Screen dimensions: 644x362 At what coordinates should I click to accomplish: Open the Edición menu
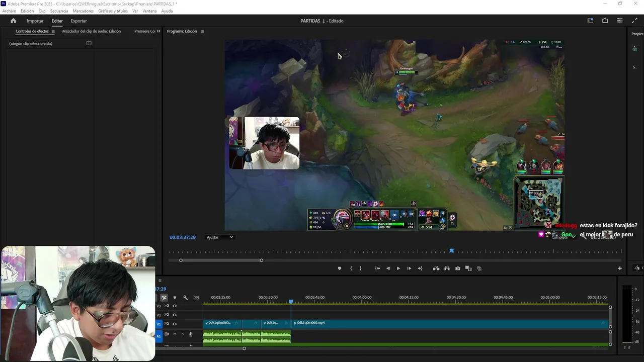(27, 11)
